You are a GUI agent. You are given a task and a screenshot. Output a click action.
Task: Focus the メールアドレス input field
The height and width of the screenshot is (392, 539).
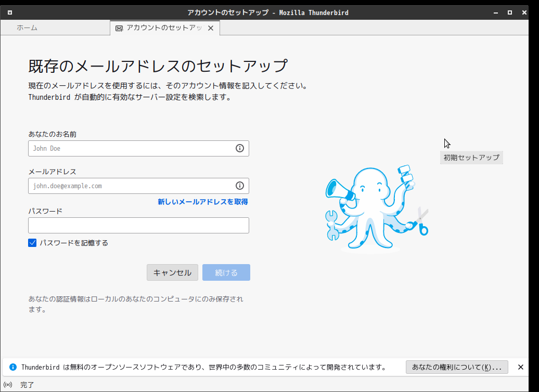[x=138, y=186]
